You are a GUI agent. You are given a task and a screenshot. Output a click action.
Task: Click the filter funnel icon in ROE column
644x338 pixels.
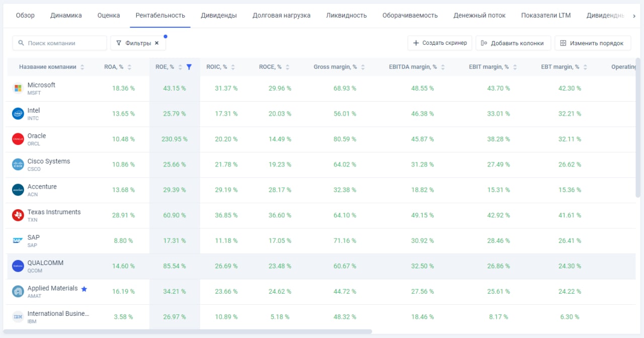click(x=189, y=67)
